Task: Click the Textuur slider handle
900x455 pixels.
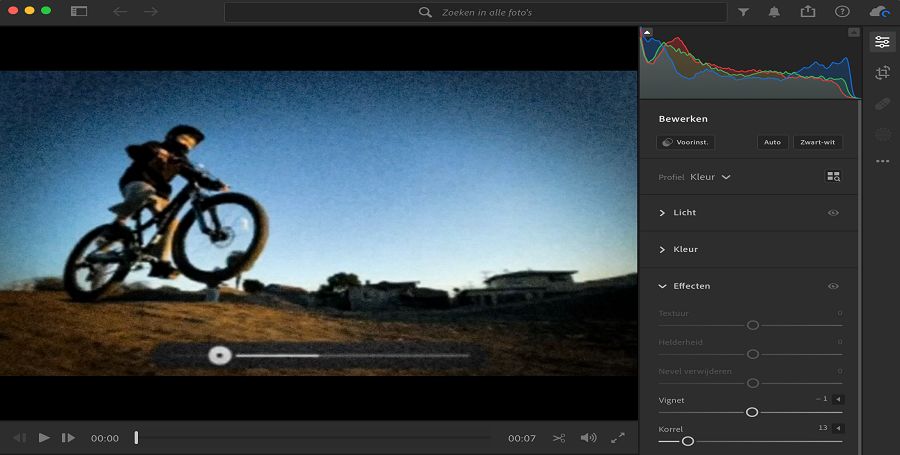Action: click(x=752, y=325)
